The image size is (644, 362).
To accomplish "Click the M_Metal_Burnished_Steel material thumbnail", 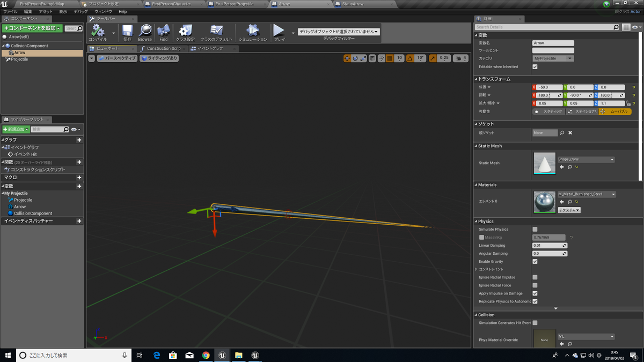I will click(545, 202).
